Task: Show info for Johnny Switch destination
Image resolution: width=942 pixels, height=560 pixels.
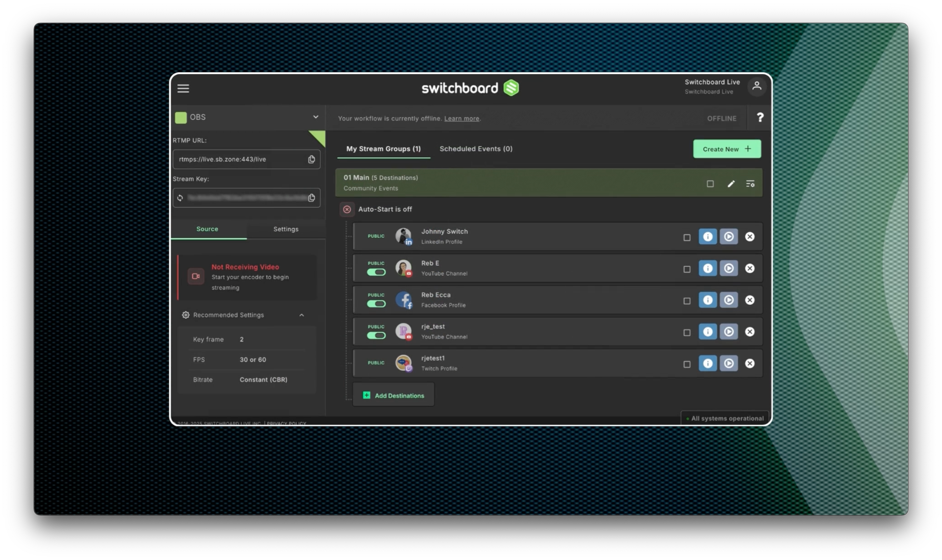Action: click(x=708, y=237)
